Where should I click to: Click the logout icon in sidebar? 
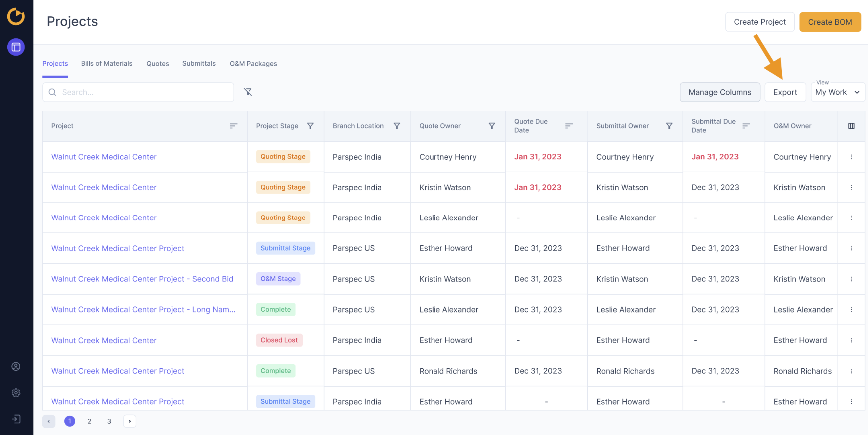click(16, 419)
